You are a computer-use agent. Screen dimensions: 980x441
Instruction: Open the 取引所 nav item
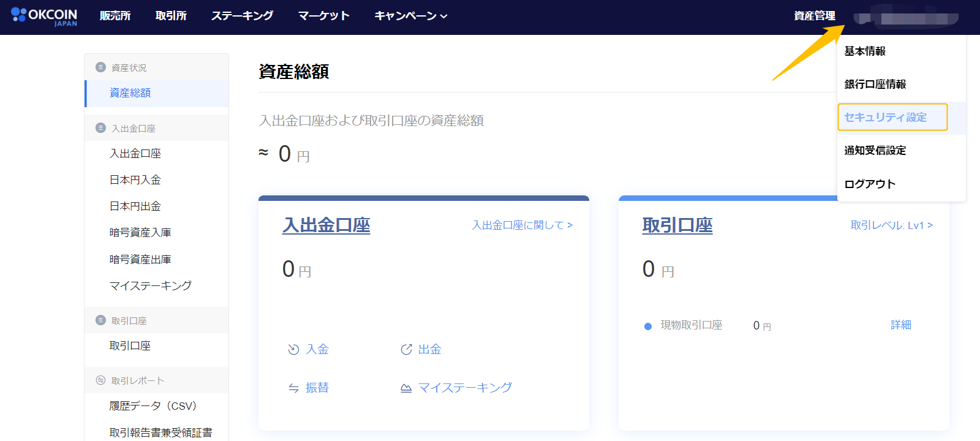click(171, 16)
